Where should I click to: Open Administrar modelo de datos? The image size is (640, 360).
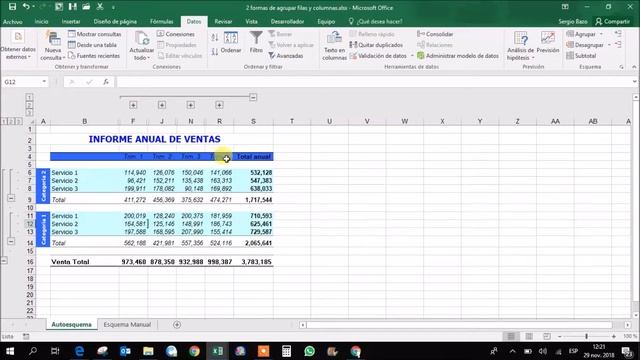[x=458, y=56]
